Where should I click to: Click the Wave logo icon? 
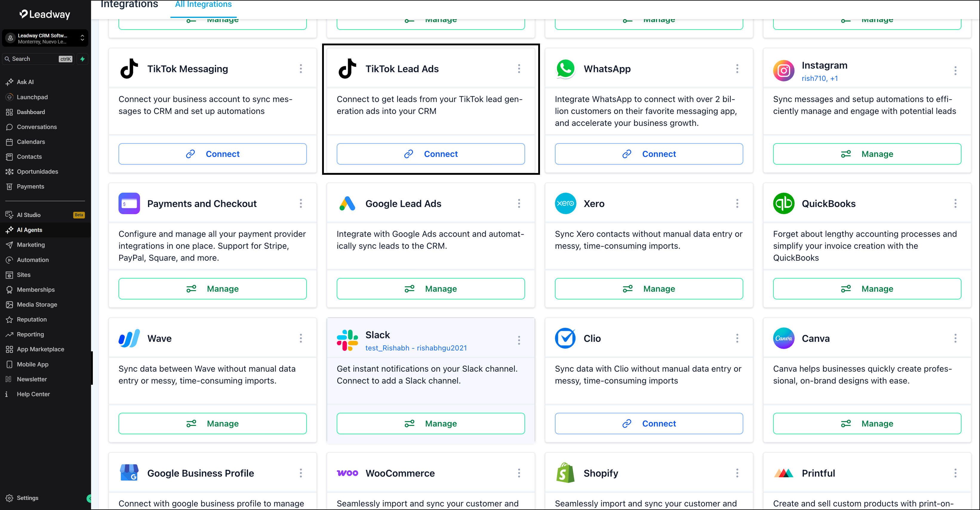pos(129,339)
